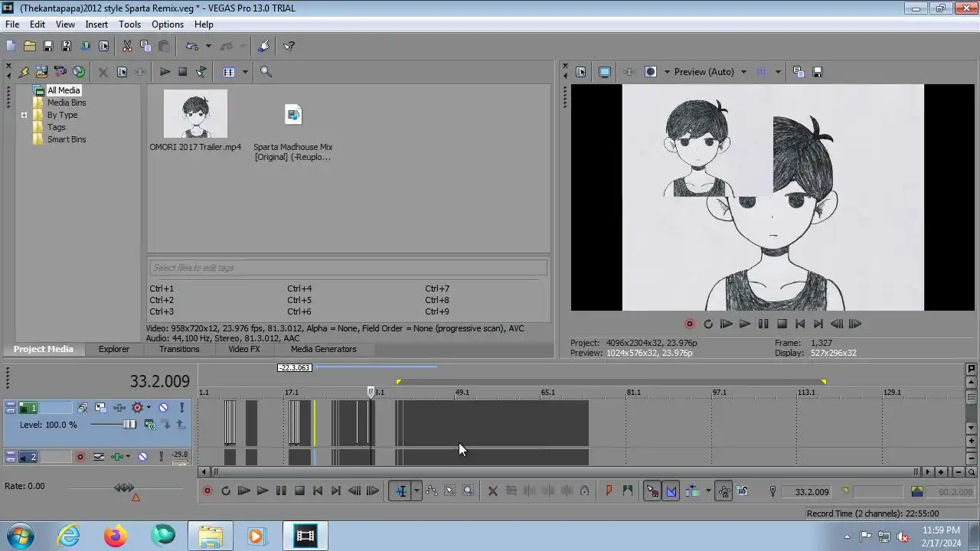
Task: Click the What's This help icon
Action: pos(289,46)
